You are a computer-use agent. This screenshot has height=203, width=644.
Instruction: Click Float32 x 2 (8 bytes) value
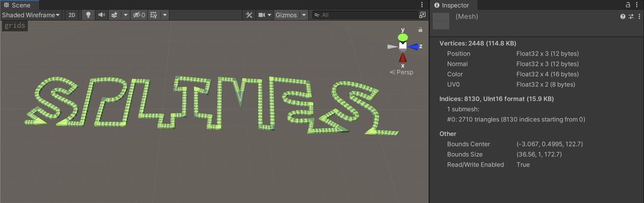click(x=545, y=85)
